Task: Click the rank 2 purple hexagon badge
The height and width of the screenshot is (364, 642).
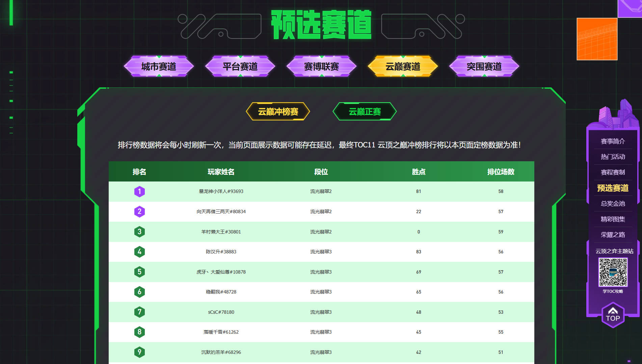Action: pyautogui.click(x=139, y=212)
